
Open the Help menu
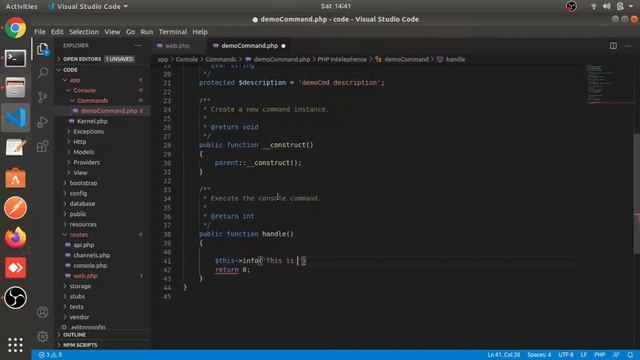click(200, 32)
